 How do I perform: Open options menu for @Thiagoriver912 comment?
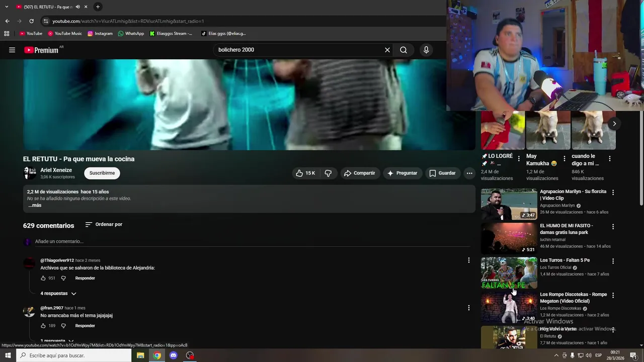tap(468, 260)
